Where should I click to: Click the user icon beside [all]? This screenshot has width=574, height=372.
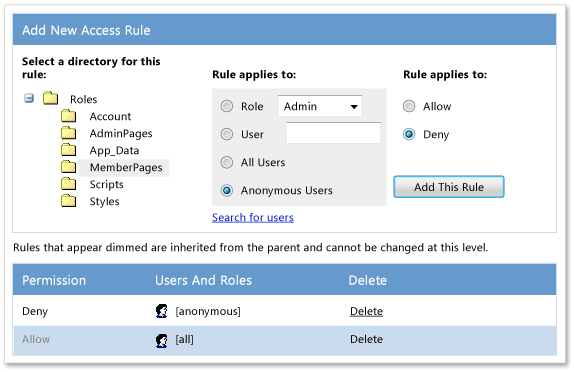(x=161, y=340)
